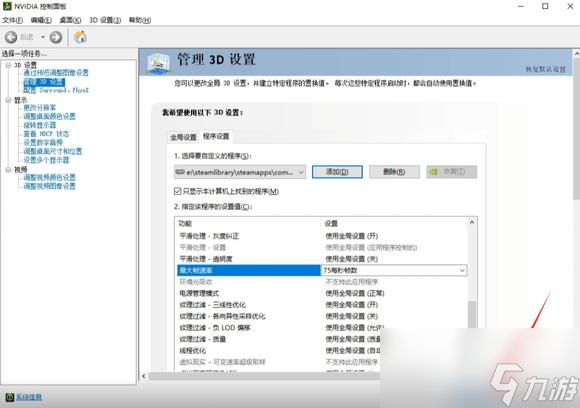Open the 系统信息 link
The width and height of the screenshot is (580, 408).
[29, 397]
